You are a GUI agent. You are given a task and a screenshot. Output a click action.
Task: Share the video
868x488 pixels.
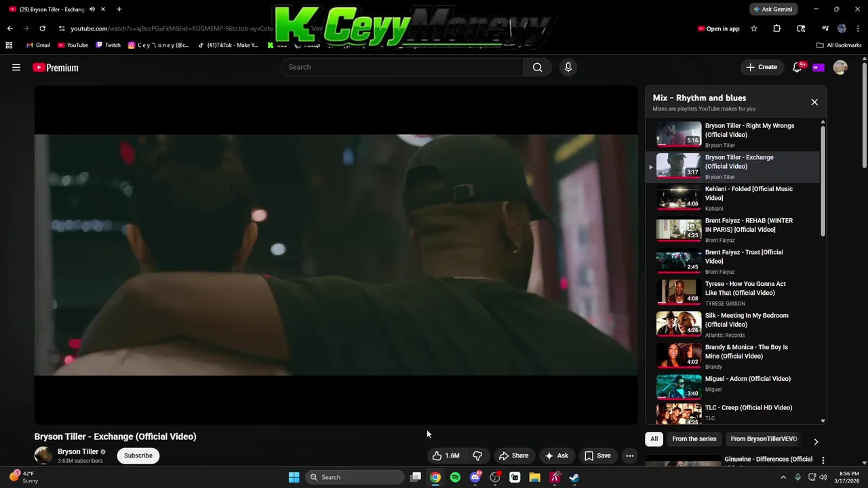513,455
